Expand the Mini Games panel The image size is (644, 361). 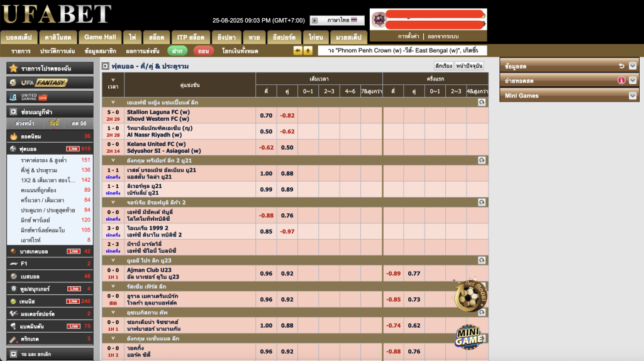pos(633,96)
